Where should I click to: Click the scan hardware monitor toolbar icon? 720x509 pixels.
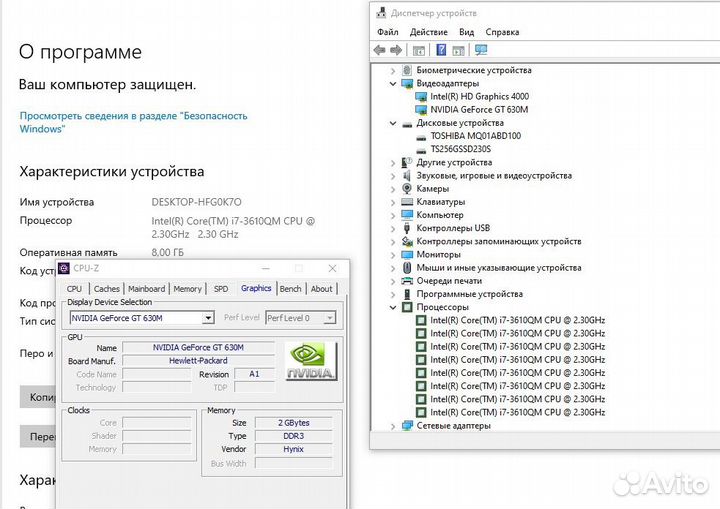pos(481,50)
